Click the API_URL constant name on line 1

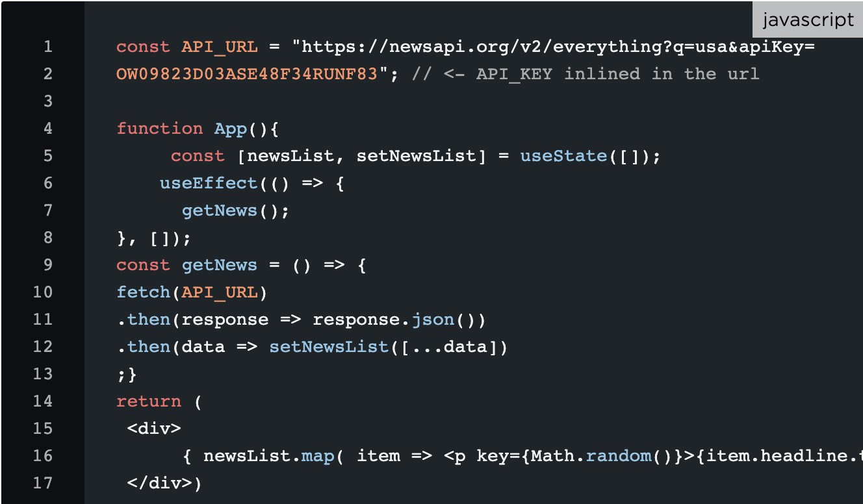coord(220,47)
